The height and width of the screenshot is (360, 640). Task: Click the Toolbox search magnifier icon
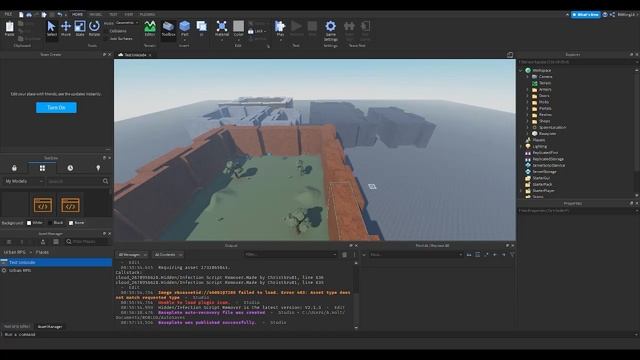pyautogui.click(x=105, y=181)
